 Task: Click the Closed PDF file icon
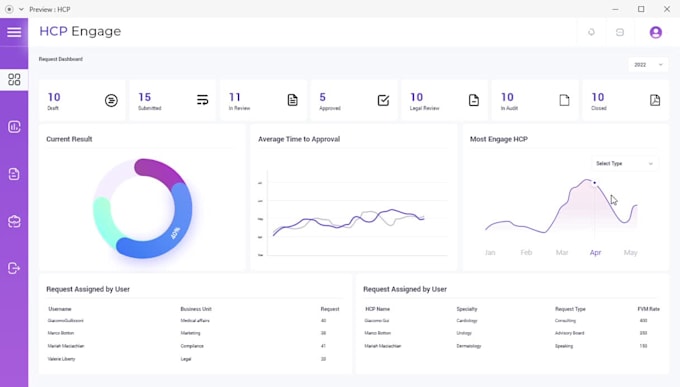coord(655,100)
